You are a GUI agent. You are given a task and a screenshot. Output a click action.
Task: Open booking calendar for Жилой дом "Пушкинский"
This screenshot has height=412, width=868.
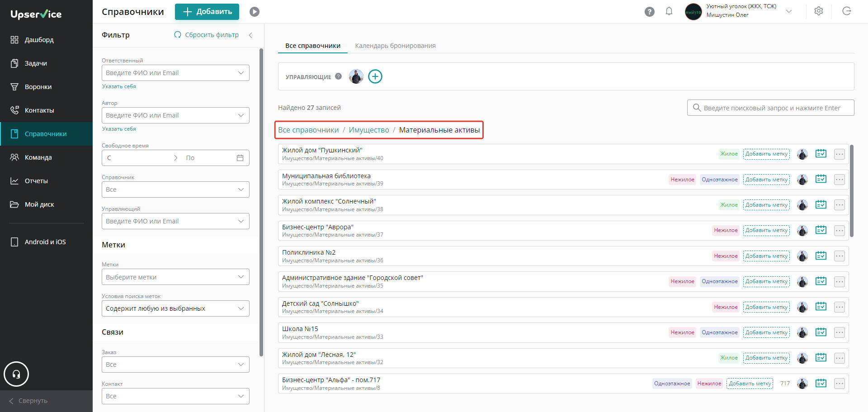pyautogui.click(x=821, y=154)
